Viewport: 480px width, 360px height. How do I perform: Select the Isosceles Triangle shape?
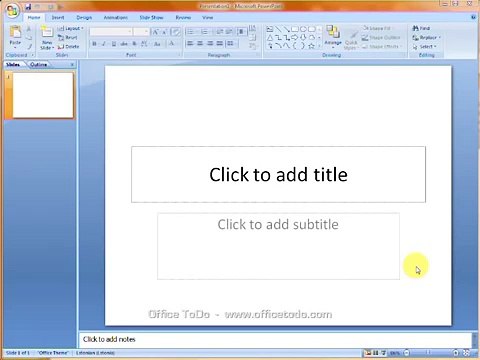[x=270, y=38]
